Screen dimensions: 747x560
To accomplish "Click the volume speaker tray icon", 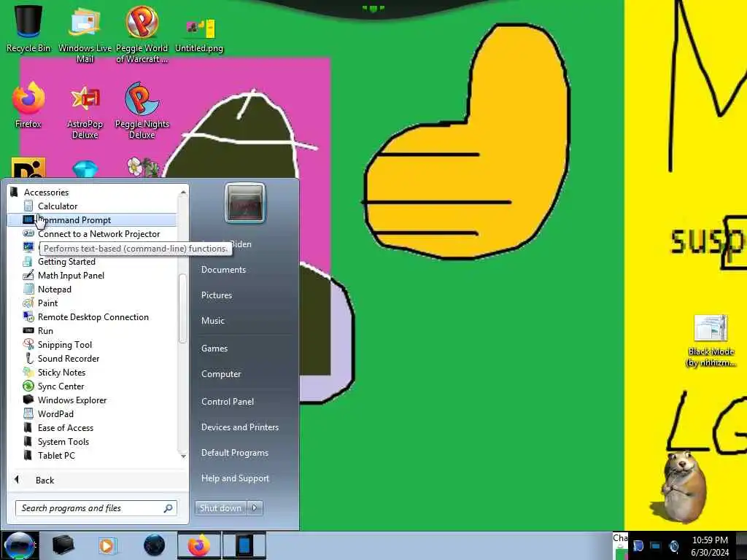I will click(x=674, y=546).
